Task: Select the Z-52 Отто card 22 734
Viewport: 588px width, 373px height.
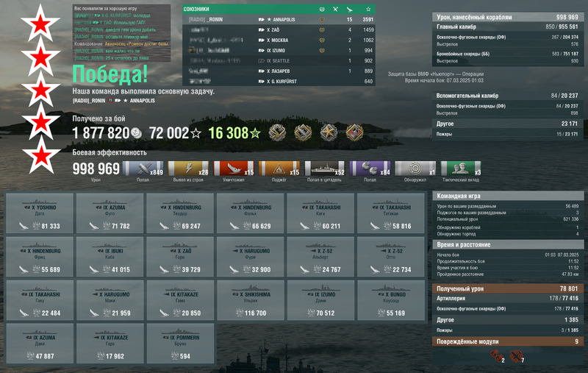Action: tap(391, 257)
